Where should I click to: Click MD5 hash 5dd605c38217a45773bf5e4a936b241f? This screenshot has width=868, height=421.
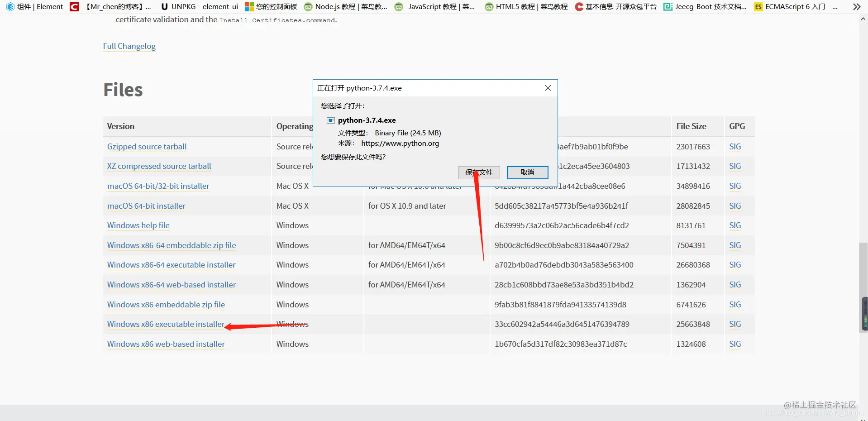tap(561, 206)
